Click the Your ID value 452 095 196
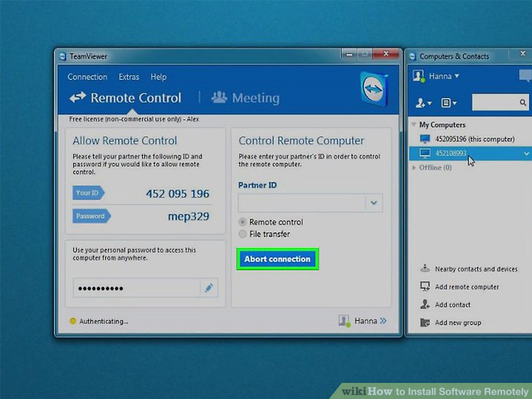 pyautogui.click(x=178, y=194)
